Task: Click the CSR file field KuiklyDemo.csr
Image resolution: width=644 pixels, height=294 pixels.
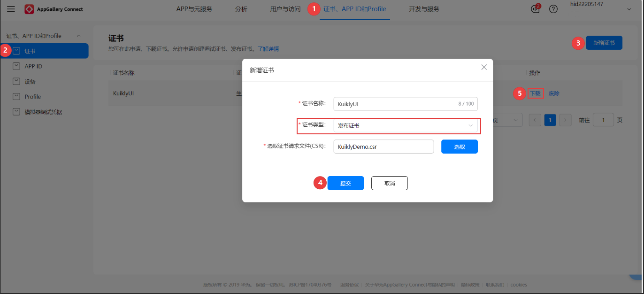Action: tap(383, 147)
